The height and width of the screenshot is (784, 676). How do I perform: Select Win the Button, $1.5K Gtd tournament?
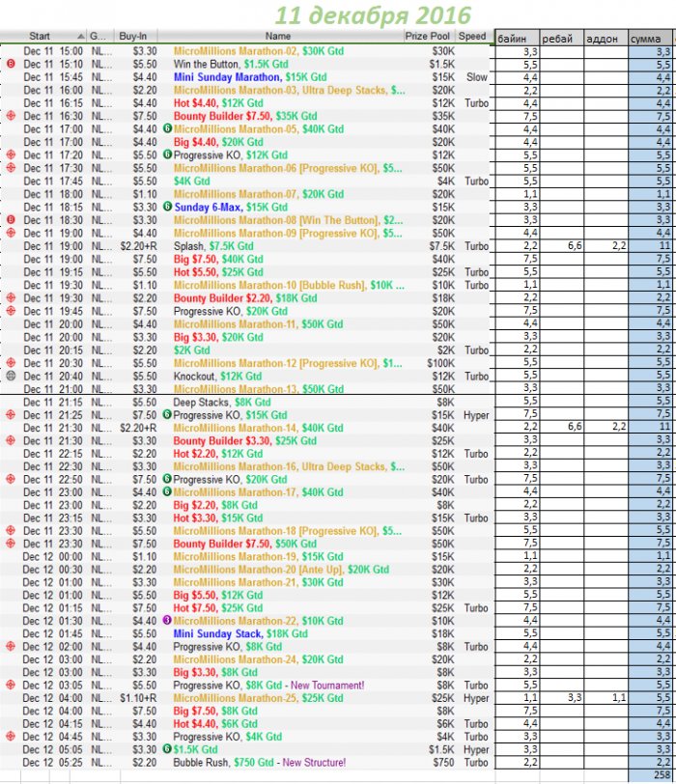(231, 64)
